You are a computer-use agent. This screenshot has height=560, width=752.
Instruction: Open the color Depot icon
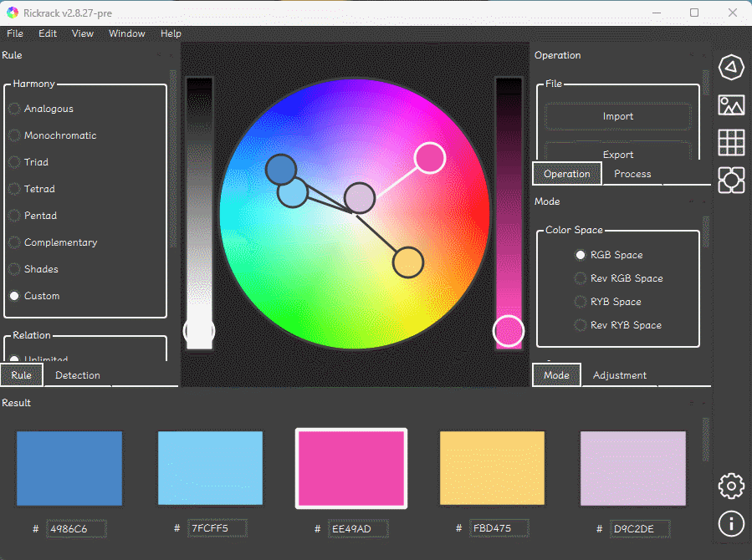pyautogui.click(x=731, y=180)
